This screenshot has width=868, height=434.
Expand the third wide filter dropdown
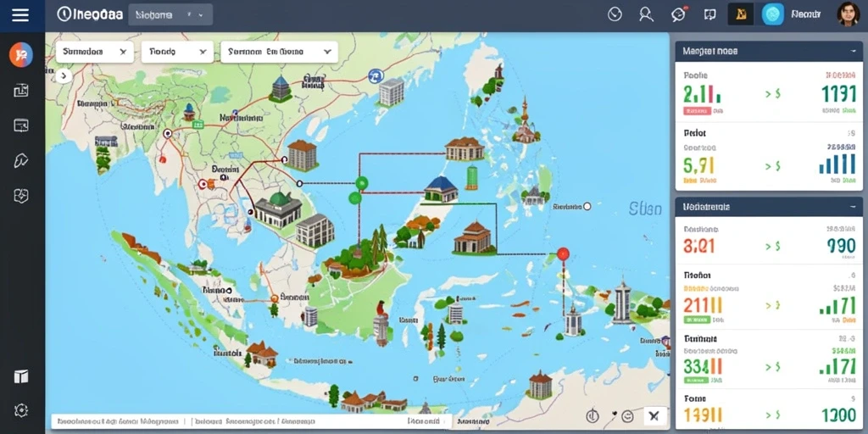(279, 52)
